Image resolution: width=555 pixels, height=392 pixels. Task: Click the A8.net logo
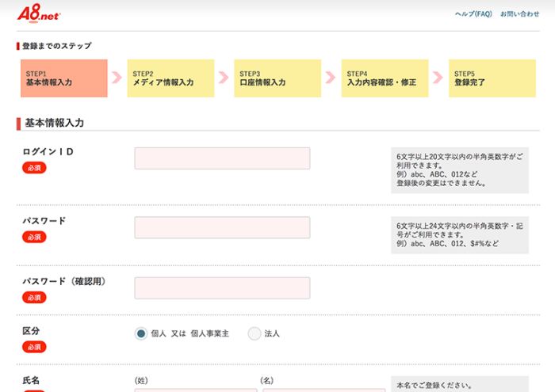coord(39,13)
